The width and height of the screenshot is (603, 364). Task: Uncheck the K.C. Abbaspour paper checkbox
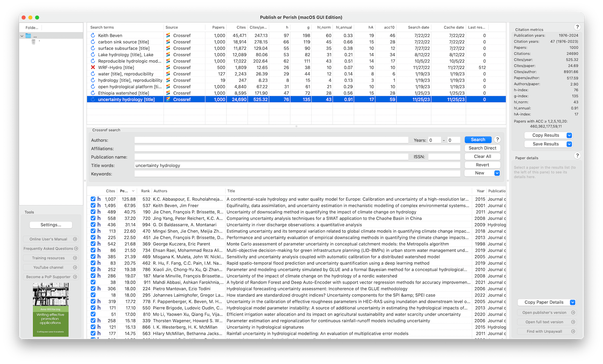coord(93,199)
